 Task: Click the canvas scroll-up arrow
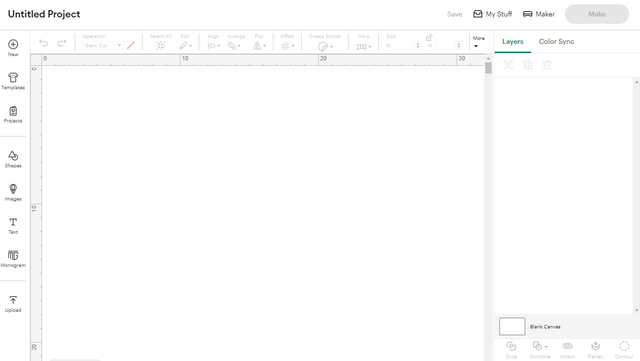click(488, 59)
